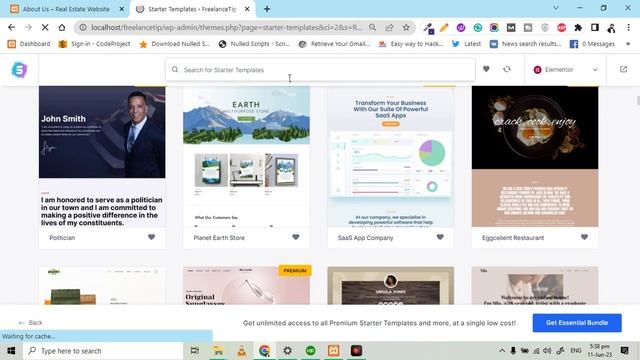Click the M extension icon in toolbar
Image resolution: width=640 pixels, height=360 pixels.
(511, 27)
